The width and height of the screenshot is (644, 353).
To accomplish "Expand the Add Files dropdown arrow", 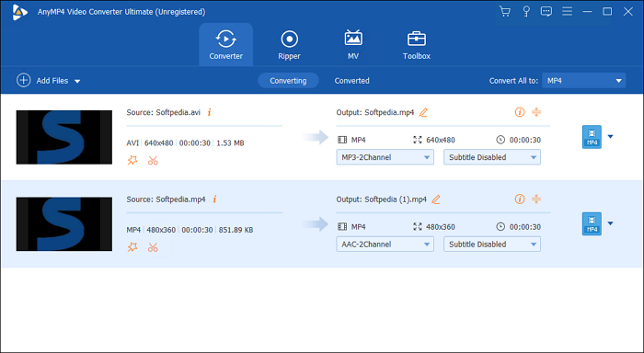I will pos(77,81).
